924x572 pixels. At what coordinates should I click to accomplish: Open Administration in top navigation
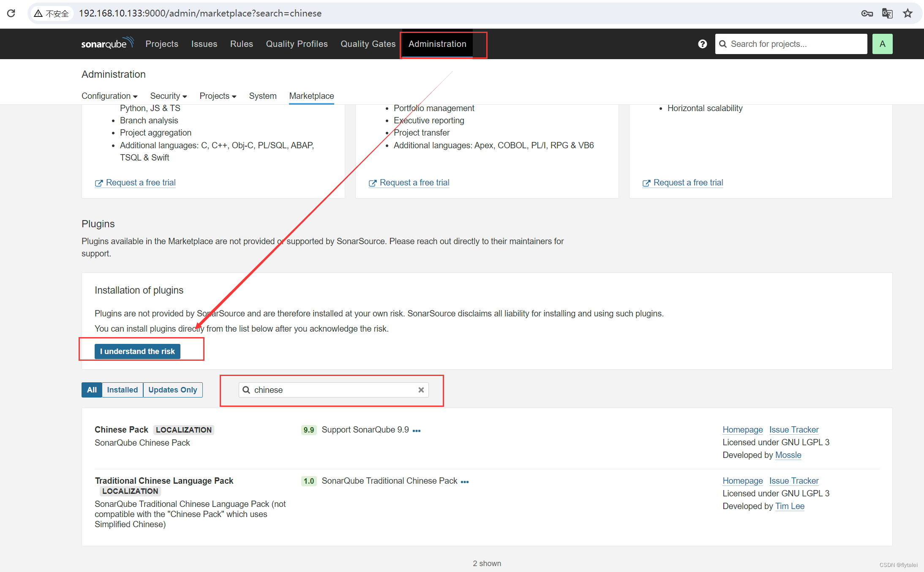437,44
